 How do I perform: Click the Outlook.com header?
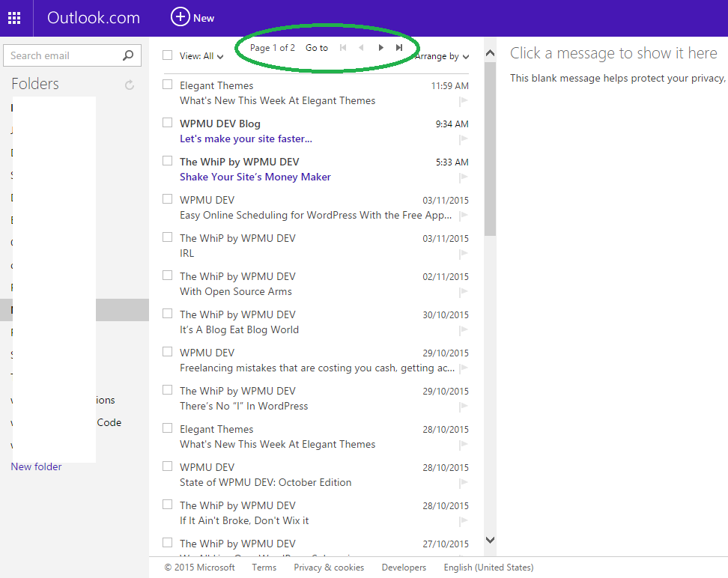(x=93, y=18)
